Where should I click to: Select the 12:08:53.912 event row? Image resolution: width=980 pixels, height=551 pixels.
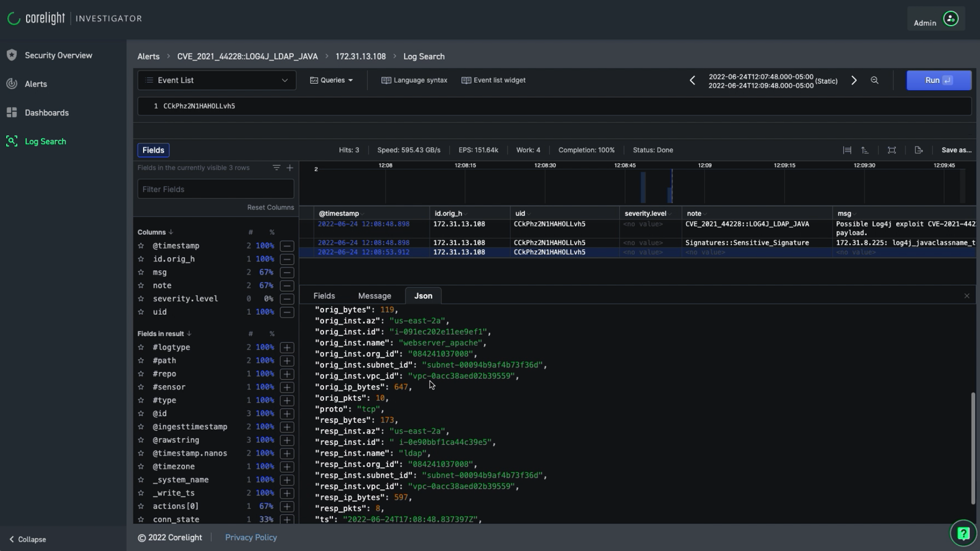coord(638,253)
